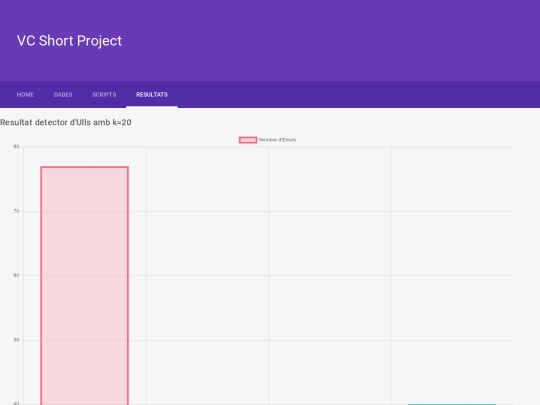Click the VC Short Project title
This screenshot has height=405, width=540.
pos(69,41)
